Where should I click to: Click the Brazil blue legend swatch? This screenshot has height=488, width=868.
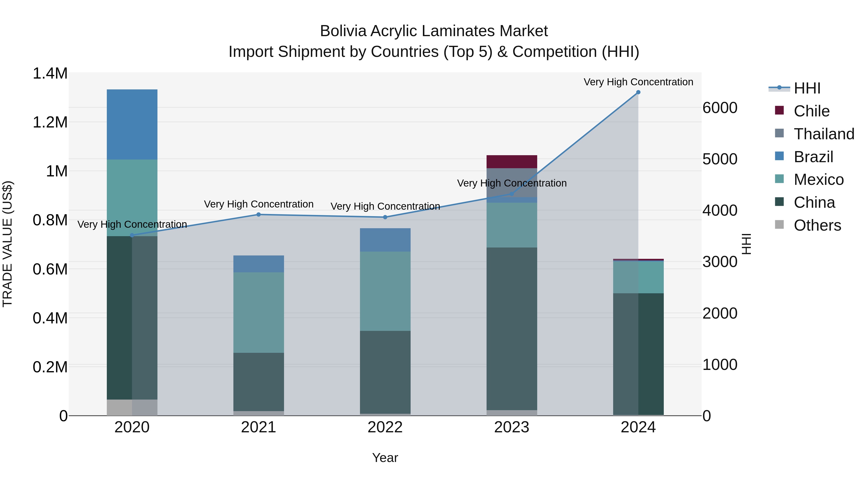(779, 156)
